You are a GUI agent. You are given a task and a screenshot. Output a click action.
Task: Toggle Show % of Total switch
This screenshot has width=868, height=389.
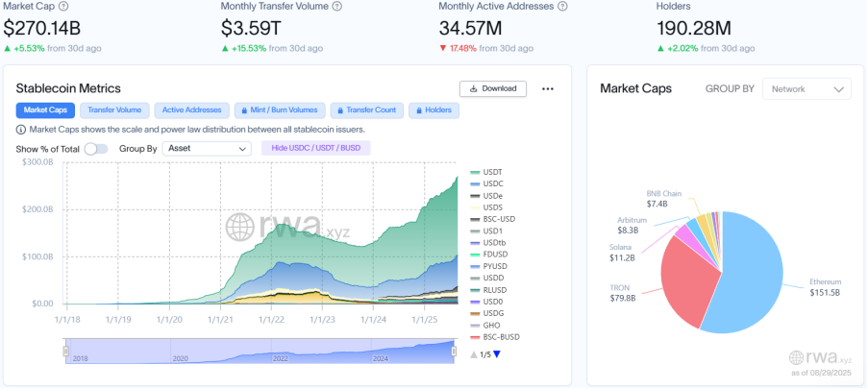click(95, 149)
